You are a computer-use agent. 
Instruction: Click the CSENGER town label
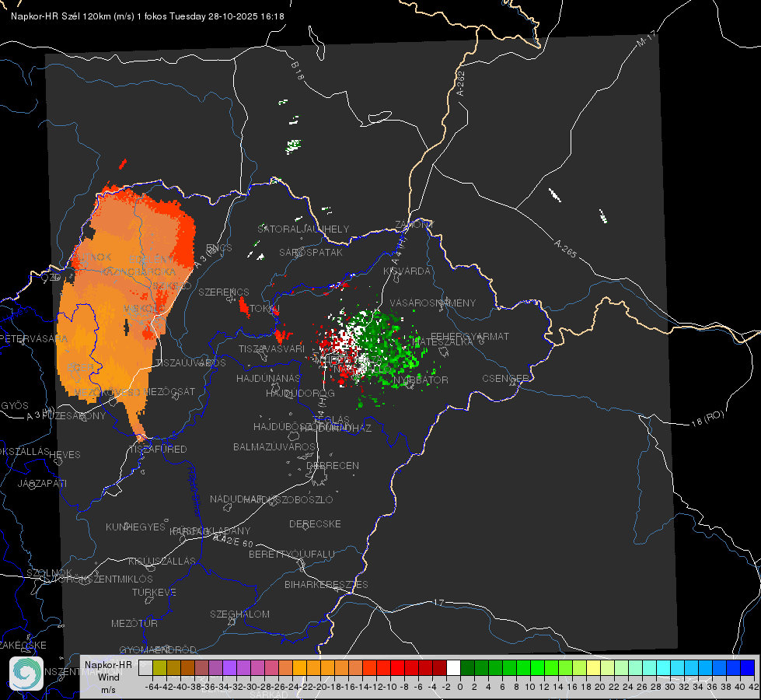(506, 379)
